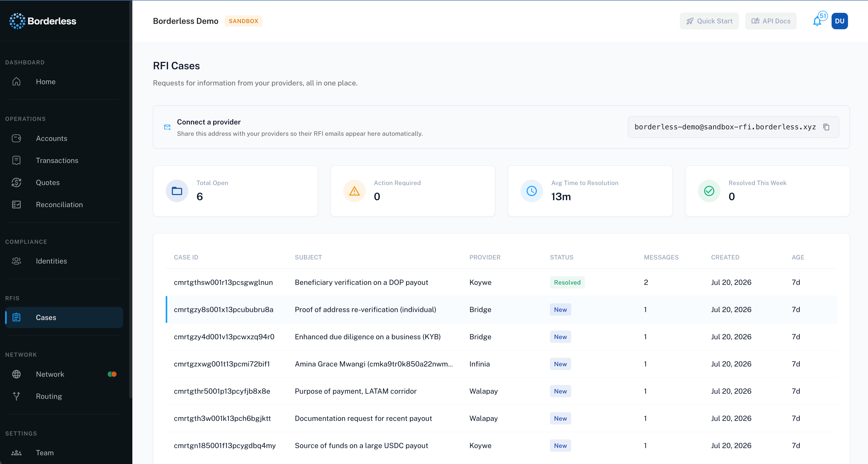Click the API Docs book icon
Screen dimensions: 868x464
(x=755, y=21)
